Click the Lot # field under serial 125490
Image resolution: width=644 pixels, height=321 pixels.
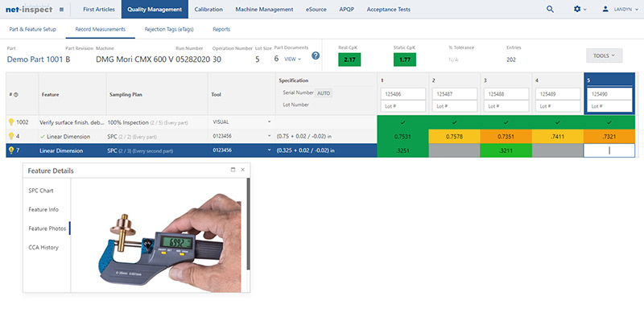[609, 106]
